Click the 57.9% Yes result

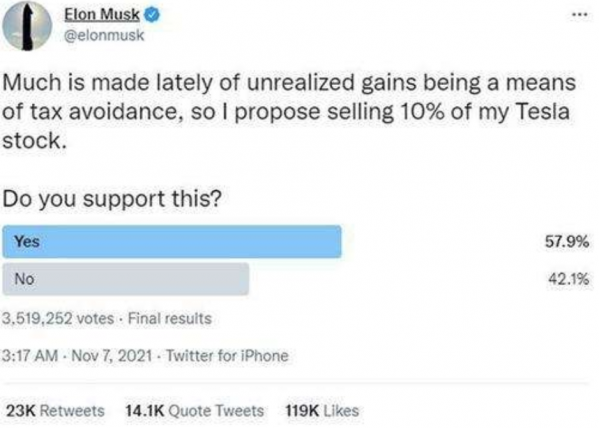[567, 242]
